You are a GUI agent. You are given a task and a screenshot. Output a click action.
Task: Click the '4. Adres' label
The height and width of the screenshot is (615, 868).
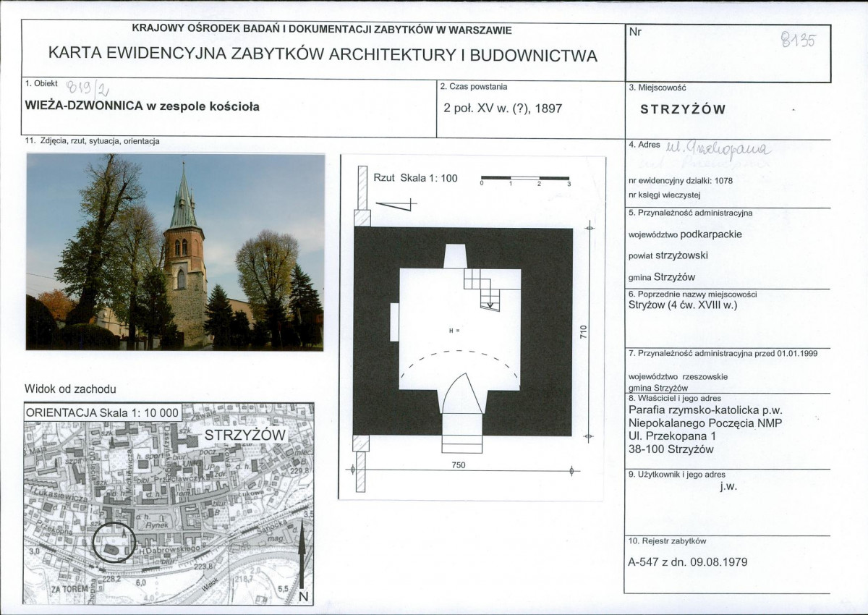[x=645, y=145]
